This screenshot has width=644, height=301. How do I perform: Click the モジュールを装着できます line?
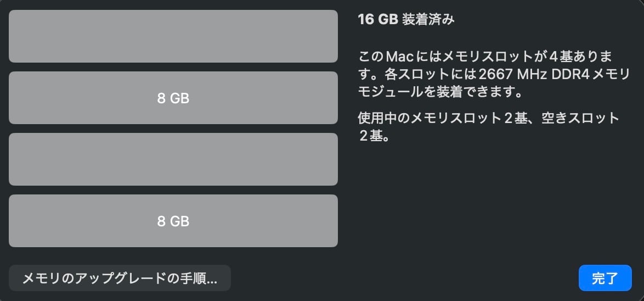[439, 91]
